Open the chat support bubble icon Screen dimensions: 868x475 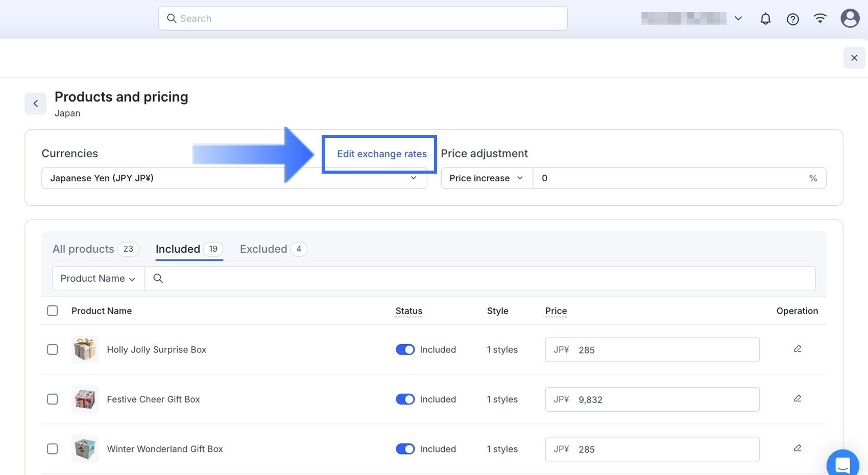(x=842, y=464)
